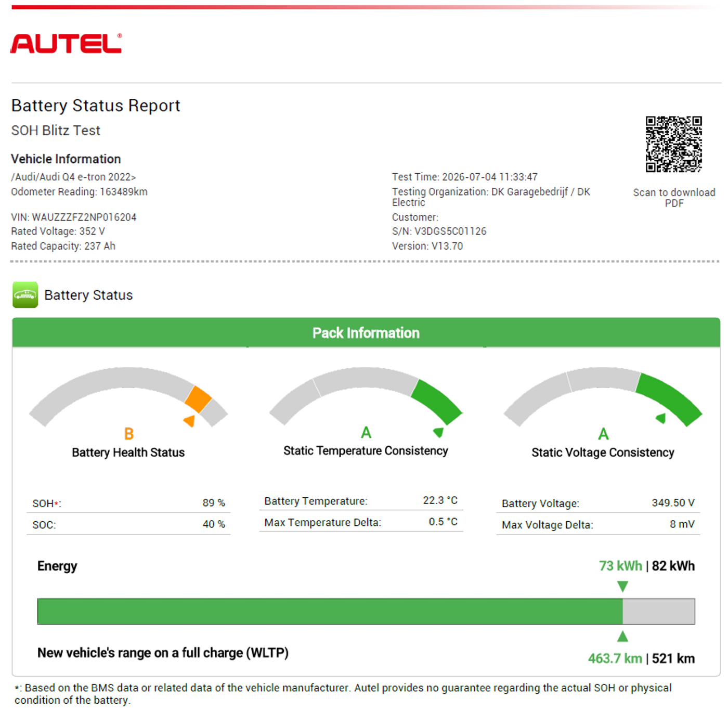728x710 pixels.
Task: Select the S/N V3DGS5C01126 text
Action: click(x=439, y=231)
